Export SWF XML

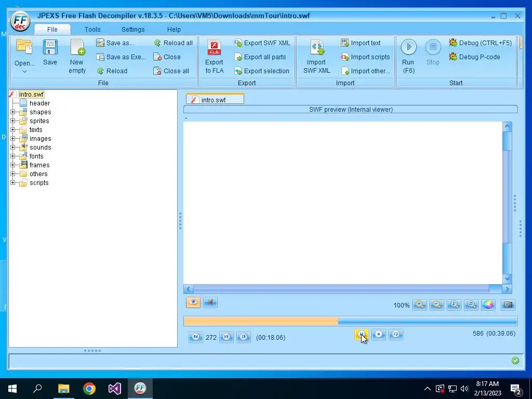262,43
